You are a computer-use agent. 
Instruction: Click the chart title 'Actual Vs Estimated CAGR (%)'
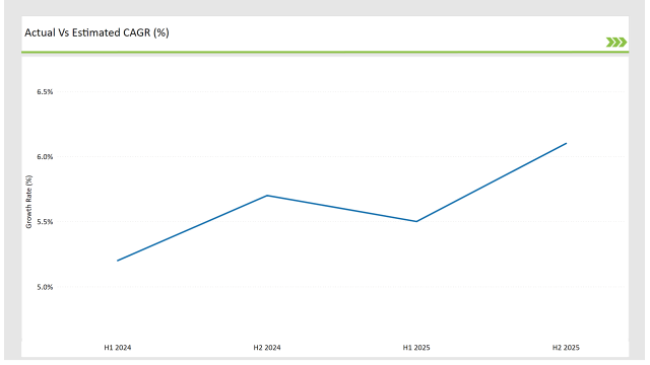97,33
